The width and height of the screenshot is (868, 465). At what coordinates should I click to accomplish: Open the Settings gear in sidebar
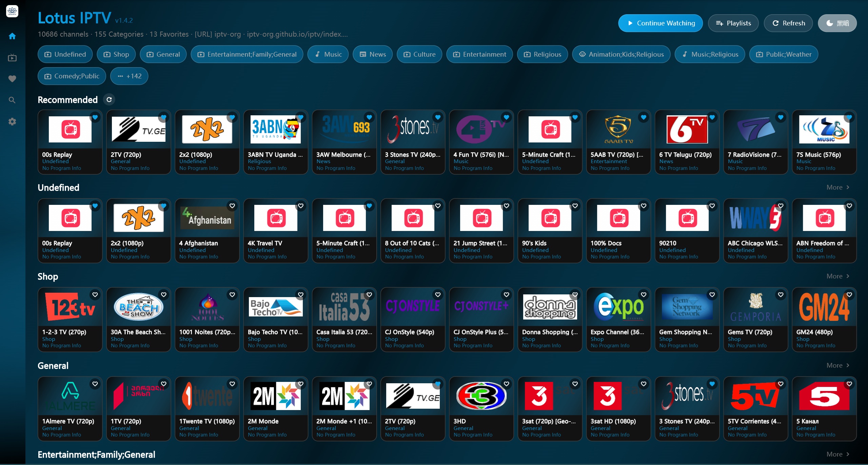[x=12, y=121]
